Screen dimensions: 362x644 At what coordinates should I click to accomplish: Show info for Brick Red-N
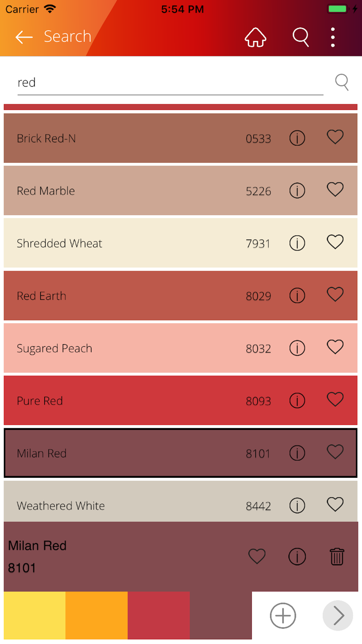pos(297,138)
